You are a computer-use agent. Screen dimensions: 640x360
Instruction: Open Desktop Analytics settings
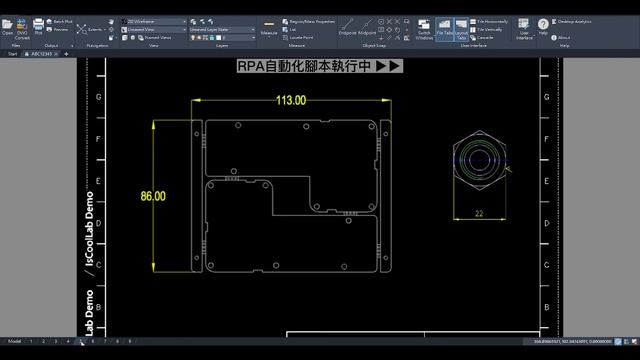click(x=571, y=22)
